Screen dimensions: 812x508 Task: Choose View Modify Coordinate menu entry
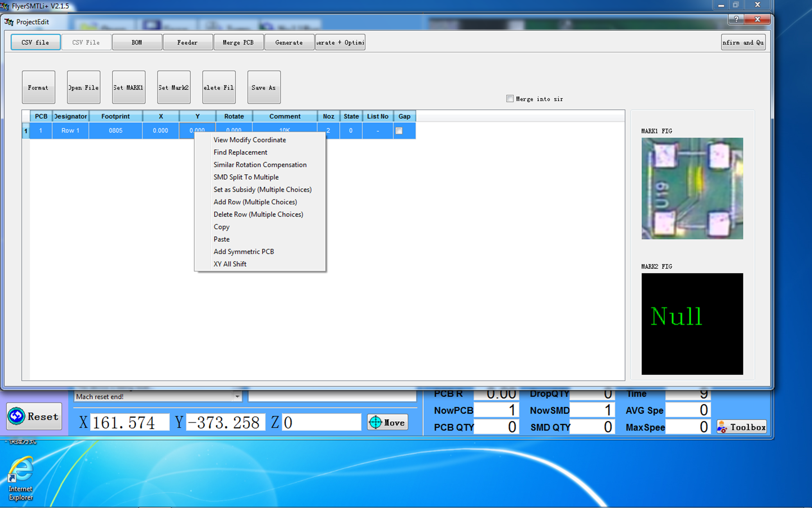249,140
